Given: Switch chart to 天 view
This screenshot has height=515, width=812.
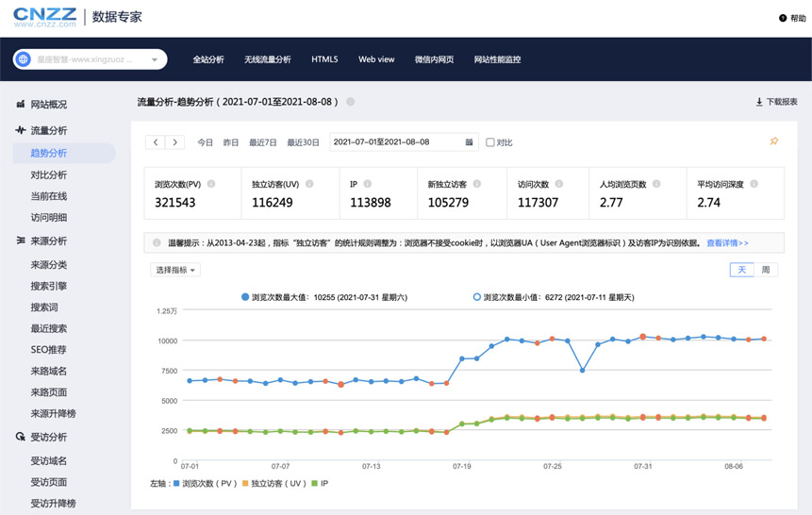Looking at the screenshot, I should point(741,270).
